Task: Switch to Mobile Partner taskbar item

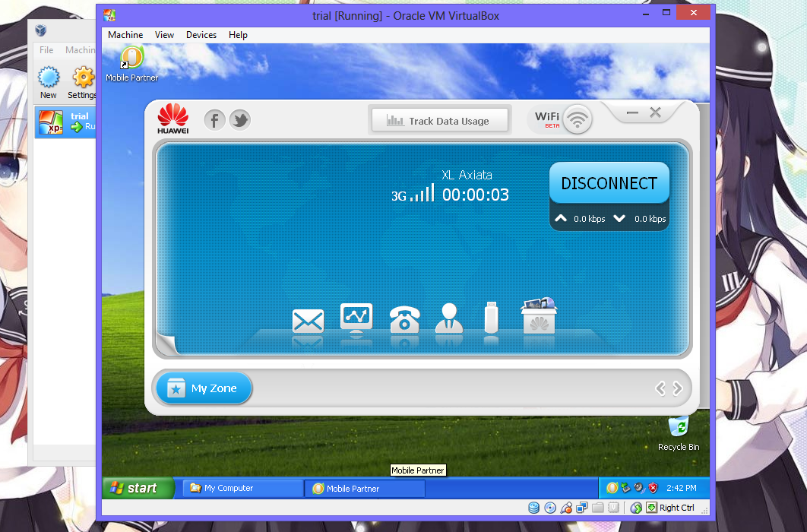Action: [x=365, y=488]
